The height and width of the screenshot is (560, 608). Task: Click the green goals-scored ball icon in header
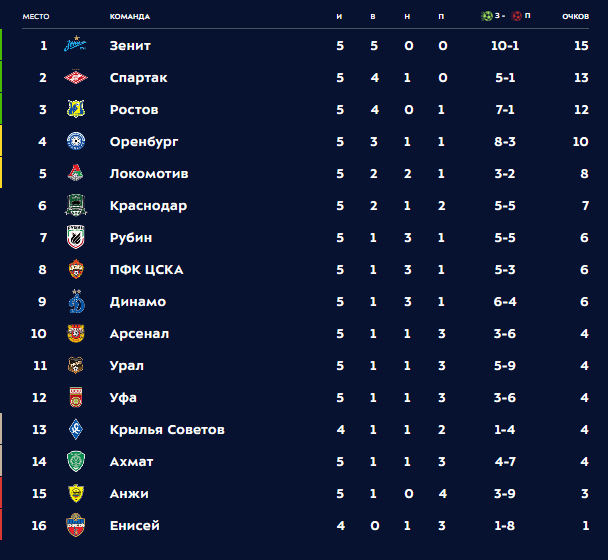(487, 16)
